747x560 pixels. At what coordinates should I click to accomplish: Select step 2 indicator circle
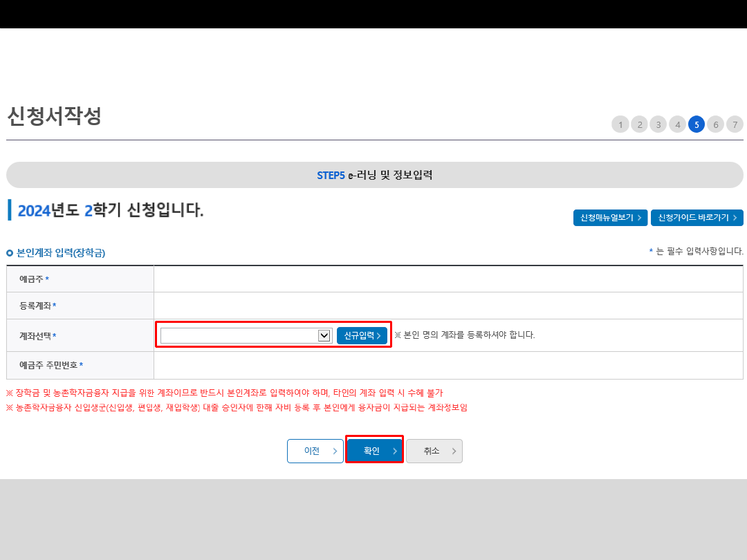click(x=639, y=124)
